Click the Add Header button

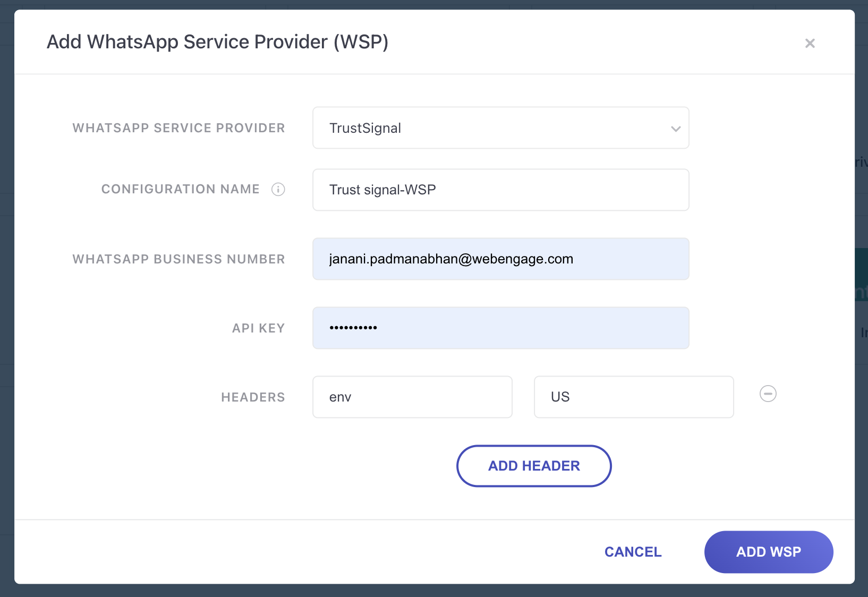click(x=534, y=466)
